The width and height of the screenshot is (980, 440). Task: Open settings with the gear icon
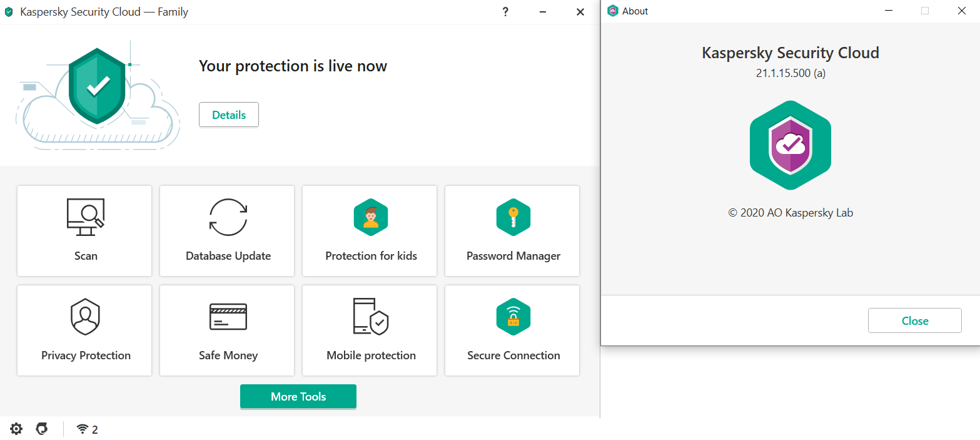pos(16,429)
